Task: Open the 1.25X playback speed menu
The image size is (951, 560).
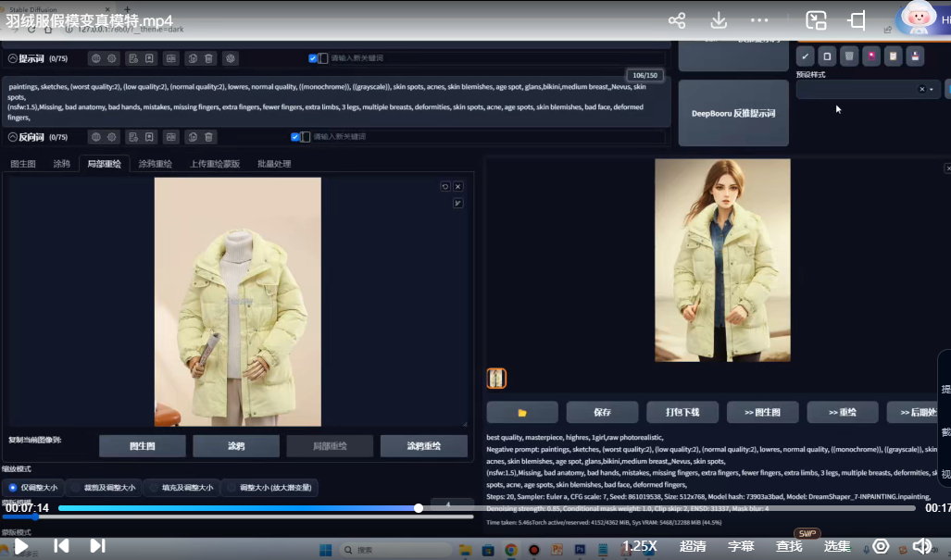Action: point(639,546)
